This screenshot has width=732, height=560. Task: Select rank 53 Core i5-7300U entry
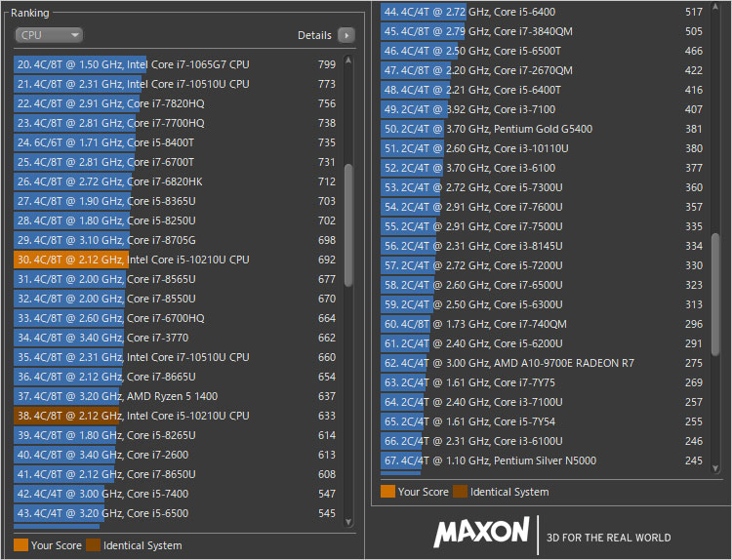(x=543, y=187)
